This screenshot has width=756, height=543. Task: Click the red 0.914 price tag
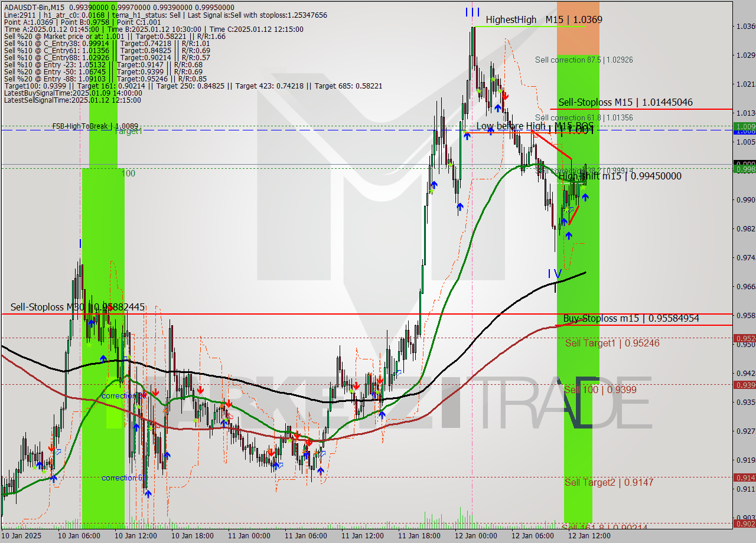point(744,477)
